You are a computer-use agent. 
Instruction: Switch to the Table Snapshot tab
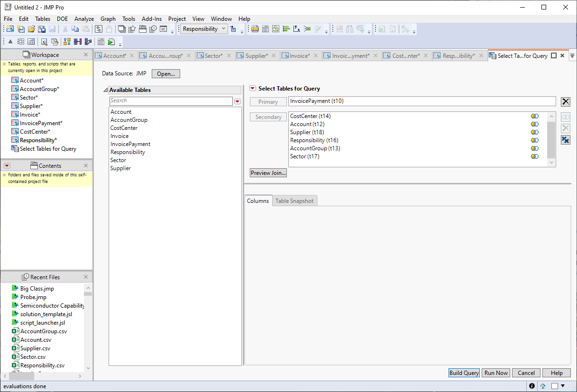[294, 201]
